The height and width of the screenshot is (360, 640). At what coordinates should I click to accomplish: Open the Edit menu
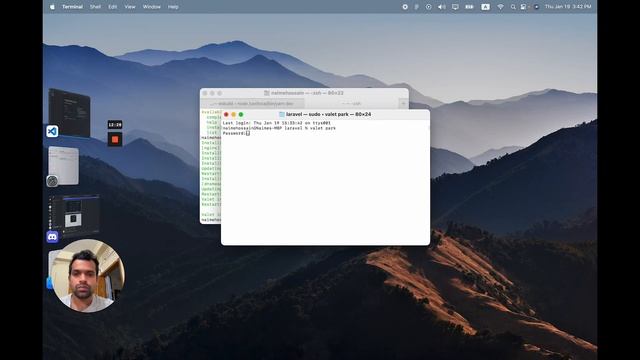pos(113,7)
